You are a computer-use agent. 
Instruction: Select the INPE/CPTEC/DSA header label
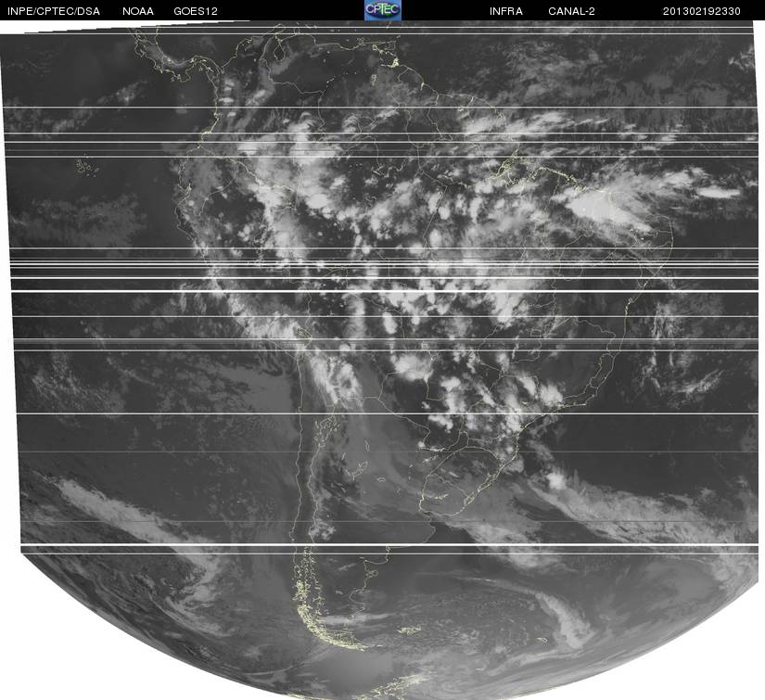54,11
